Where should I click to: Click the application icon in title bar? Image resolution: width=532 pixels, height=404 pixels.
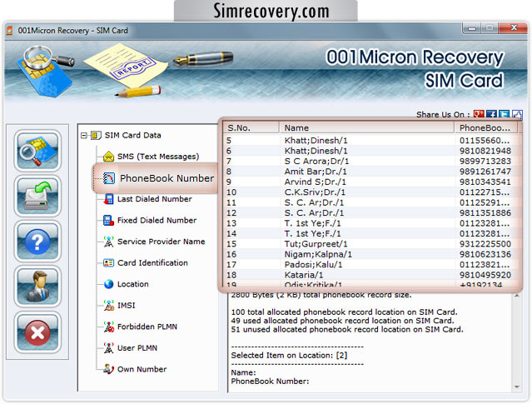(9, 31)
